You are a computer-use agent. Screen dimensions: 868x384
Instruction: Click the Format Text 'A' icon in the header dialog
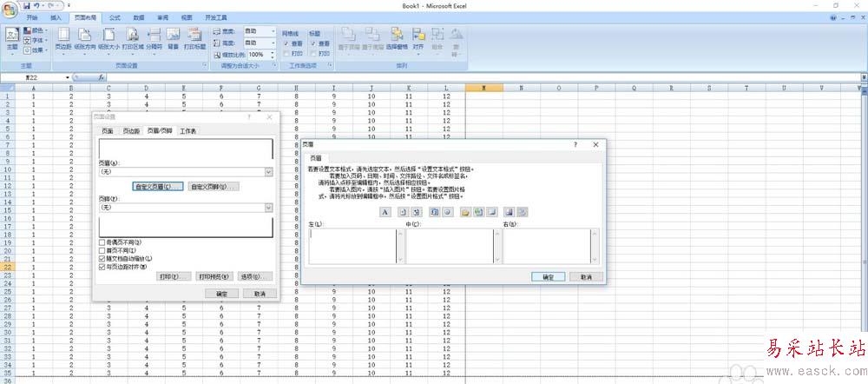pyautogui.click(x=385, y=212)
